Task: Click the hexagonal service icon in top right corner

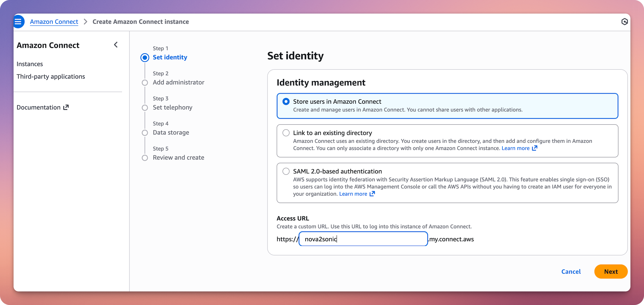Action: pyautogui.click(x=625, y=22)
